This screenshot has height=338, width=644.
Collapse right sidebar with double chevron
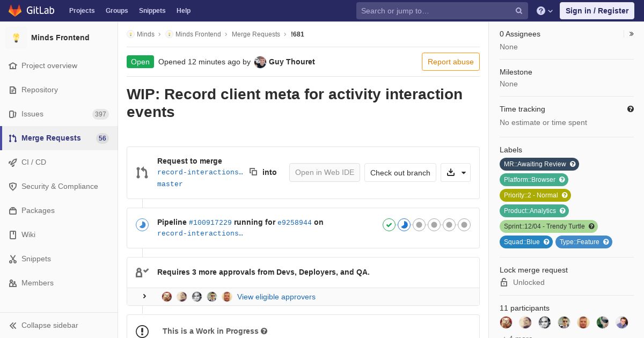632,34
